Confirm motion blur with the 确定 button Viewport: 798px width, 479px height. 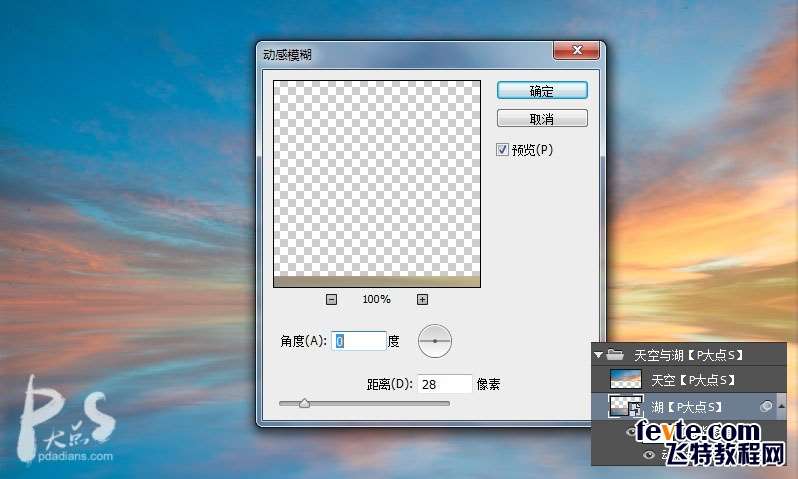(542, 91)
